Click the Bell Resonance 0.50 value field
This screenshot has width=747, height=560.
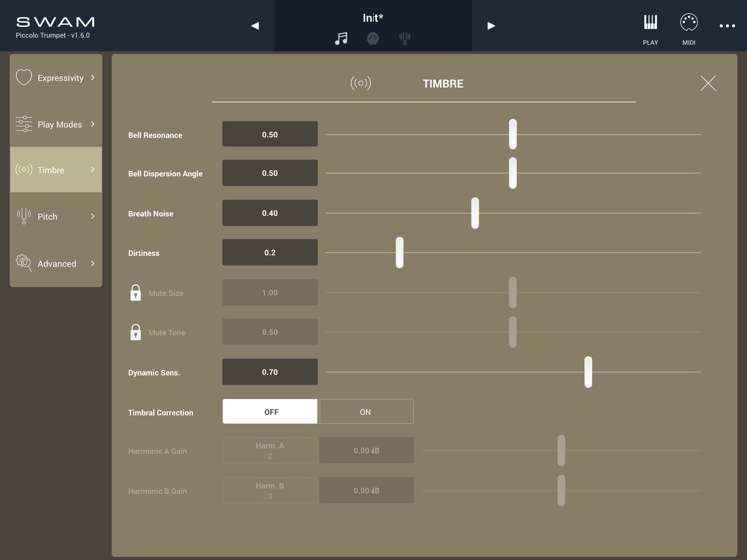pos(270,135)
